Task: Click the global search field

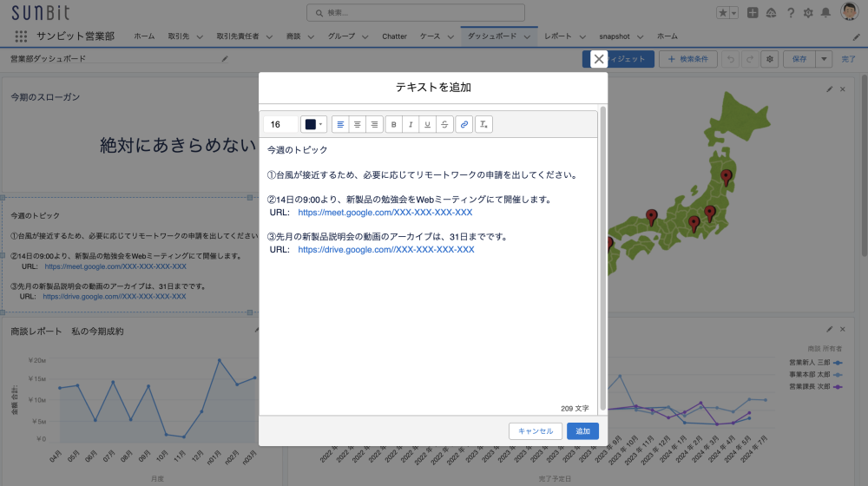Action: click(416, 13)
